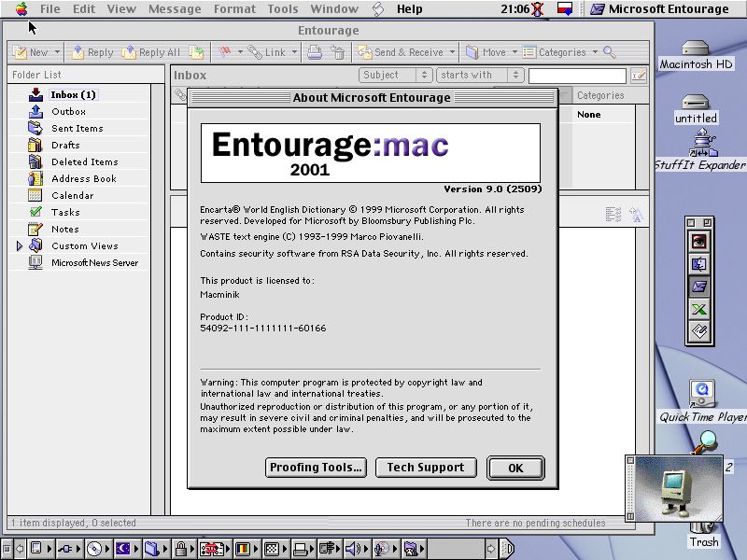Click the Inbox search text field
The width and height of the screenshot is (747, 560).
coord(577,76)
